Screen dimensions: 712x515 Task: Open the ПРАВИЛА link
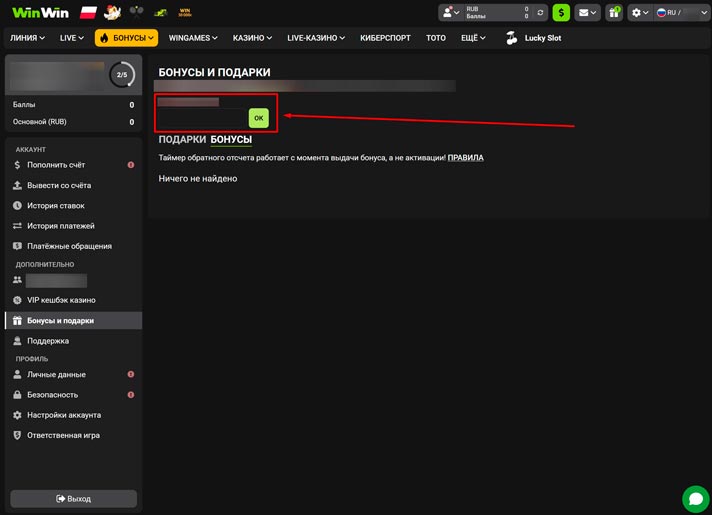point(465,158)
